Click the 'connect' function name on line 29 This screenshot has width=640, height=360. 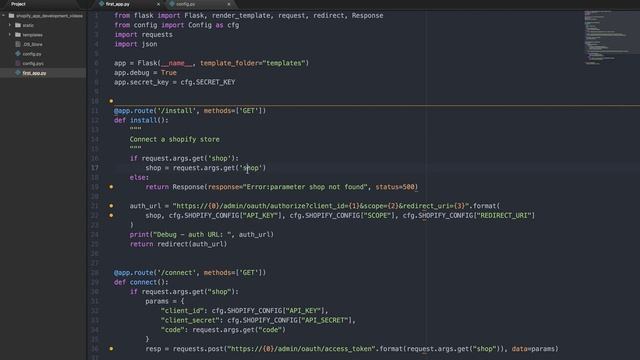143,282
